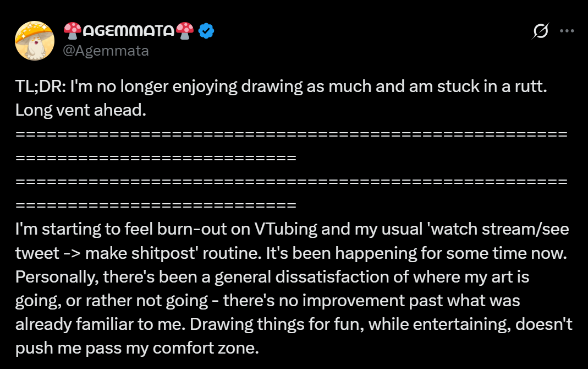Select the 'Long vent ahead.' line

[81, 111]
